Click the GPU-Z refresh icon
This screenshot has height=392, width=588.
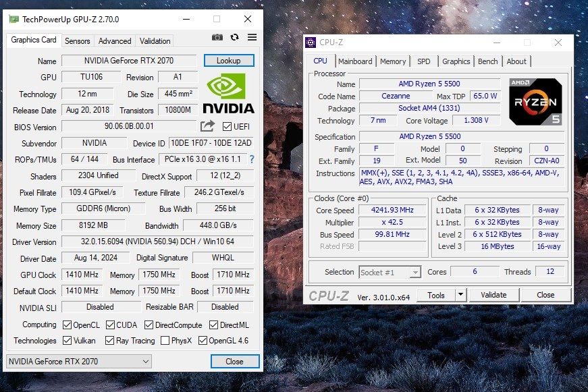click(x=235, y=37)
